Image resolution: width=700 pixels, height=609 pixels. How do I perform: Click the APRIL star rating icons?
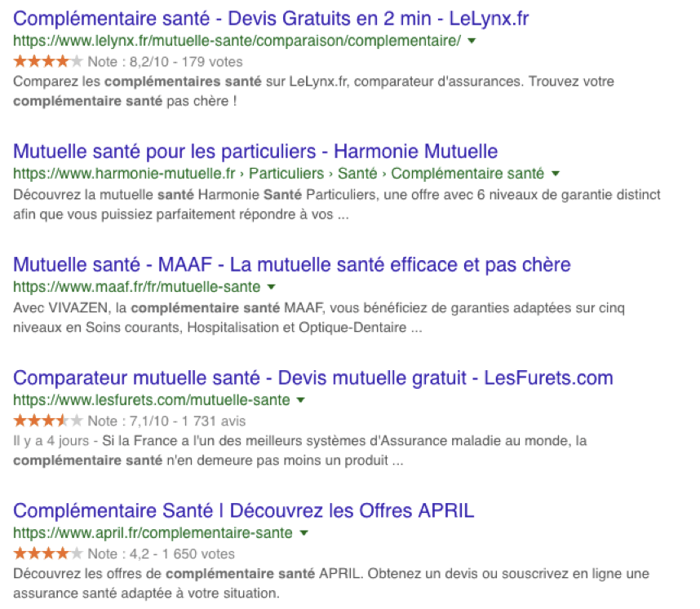pos(48,554)
